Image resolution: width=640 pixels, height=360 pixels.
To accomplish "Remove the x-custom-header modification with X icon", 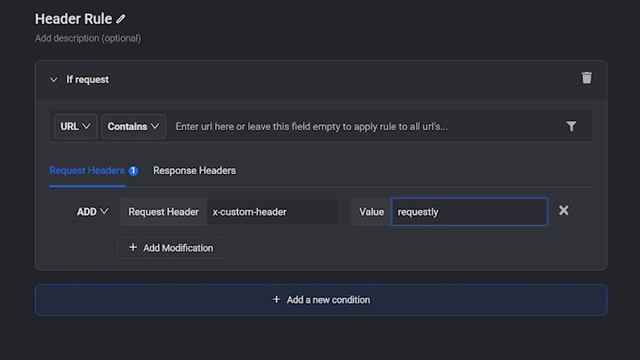I will tap(564, 210).
